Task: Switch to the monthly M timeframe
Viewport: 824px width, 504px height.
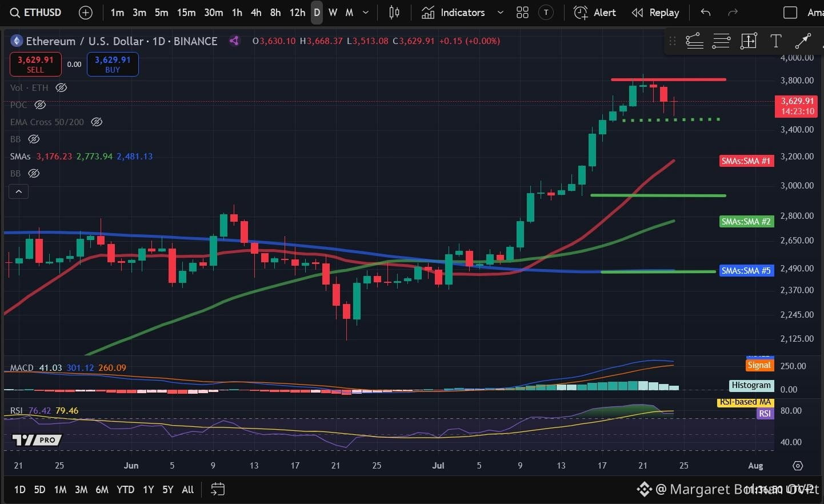Action: click(x=349, y=13)
